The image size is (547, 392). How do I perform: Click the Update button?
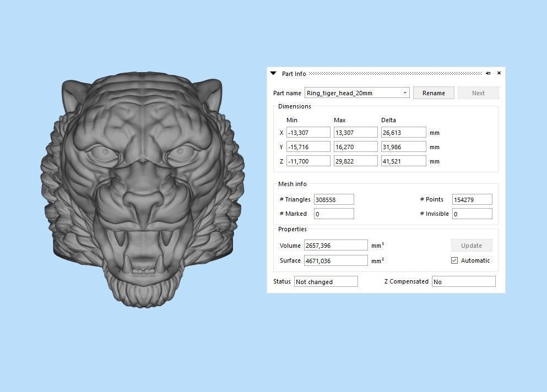coord(472,245)
